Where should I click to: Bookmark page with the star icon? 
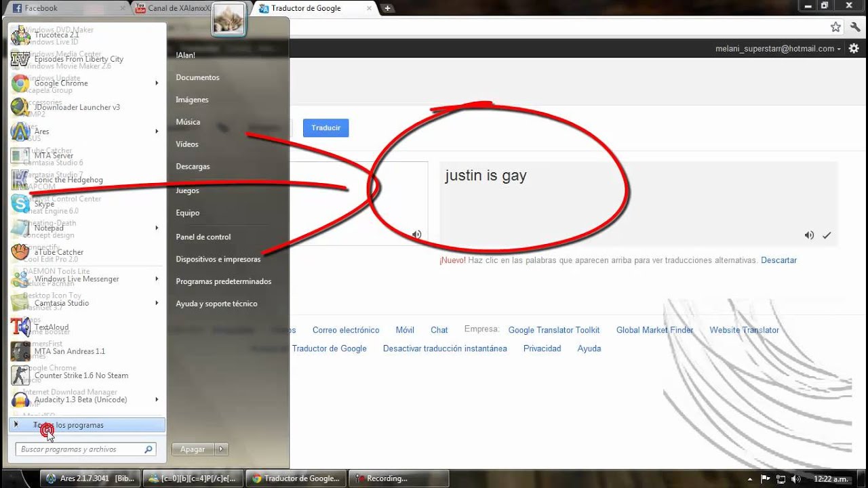835,27
